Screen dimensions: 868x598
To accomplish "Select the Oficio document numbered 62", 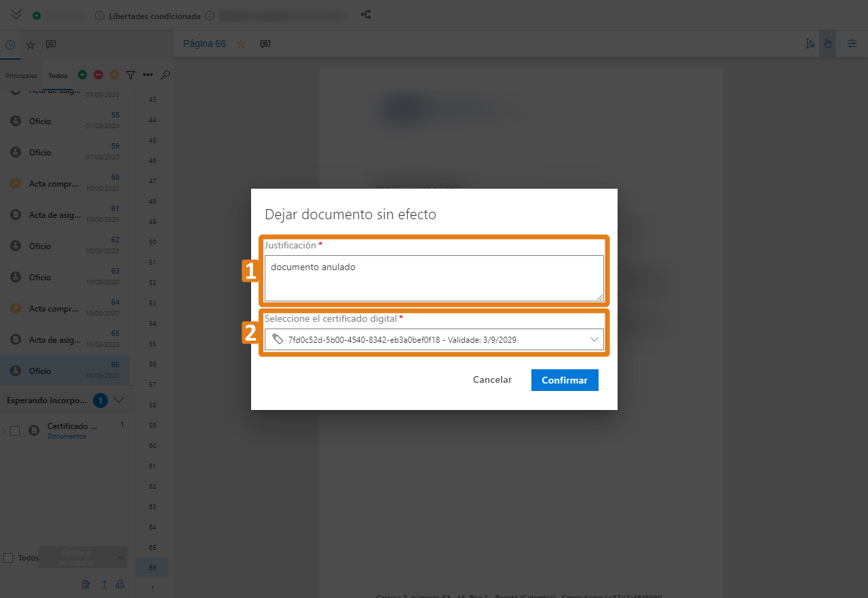I will click(65, 246).
